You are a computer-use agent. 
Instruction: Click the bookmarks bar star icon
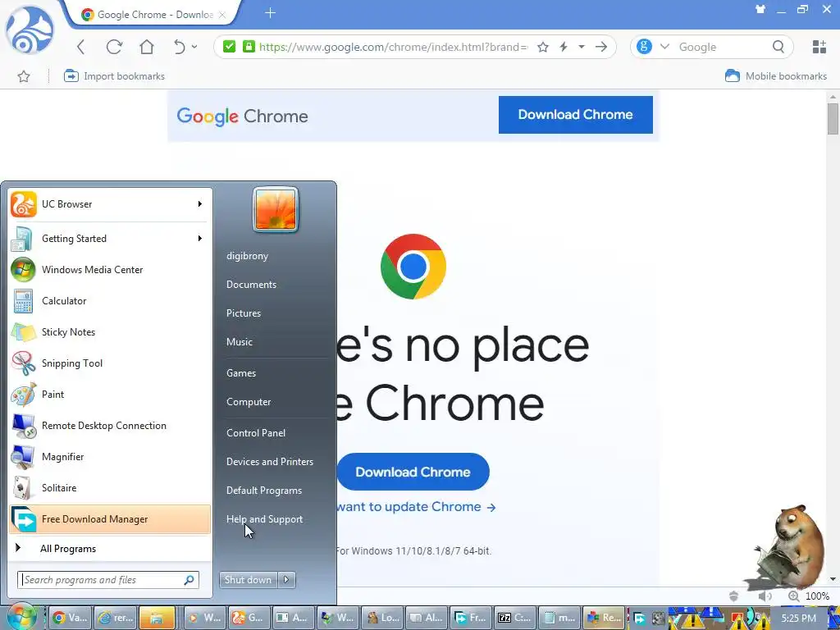pos(24,76)
